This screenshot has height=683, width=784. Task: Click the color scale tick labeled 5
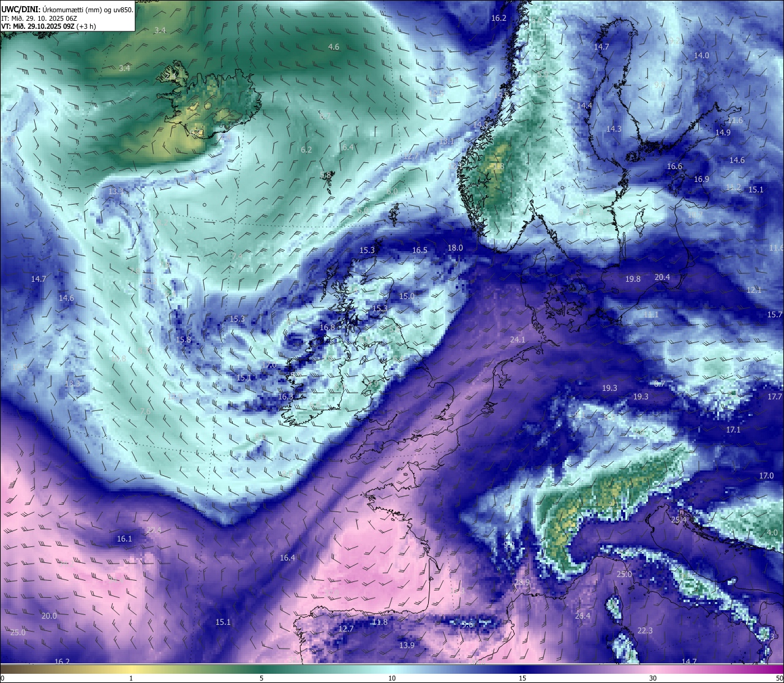(262, 678)
